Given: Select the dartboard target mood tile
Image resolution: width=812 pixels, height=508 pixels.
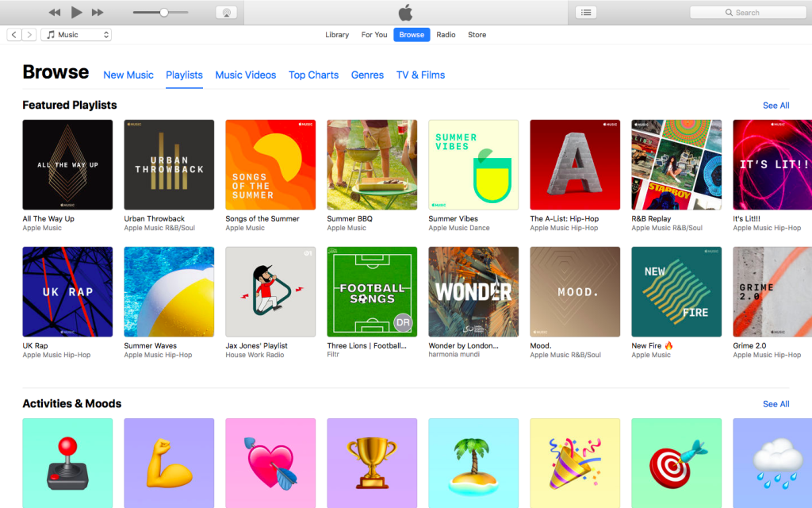Looking at the screenshot, I should [x=676, y=463].
